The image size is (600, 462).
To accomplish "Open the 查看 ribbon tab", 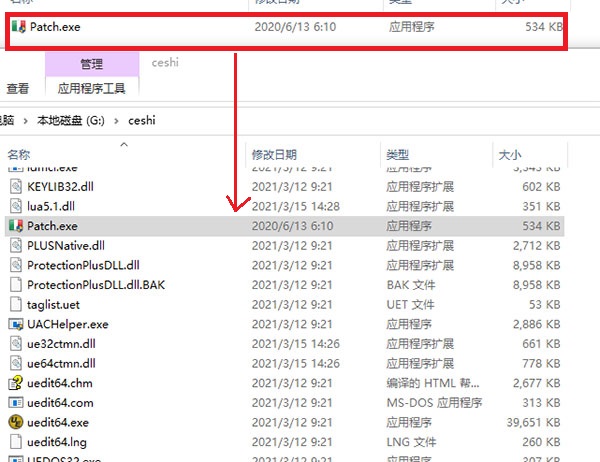I will 18,88.
